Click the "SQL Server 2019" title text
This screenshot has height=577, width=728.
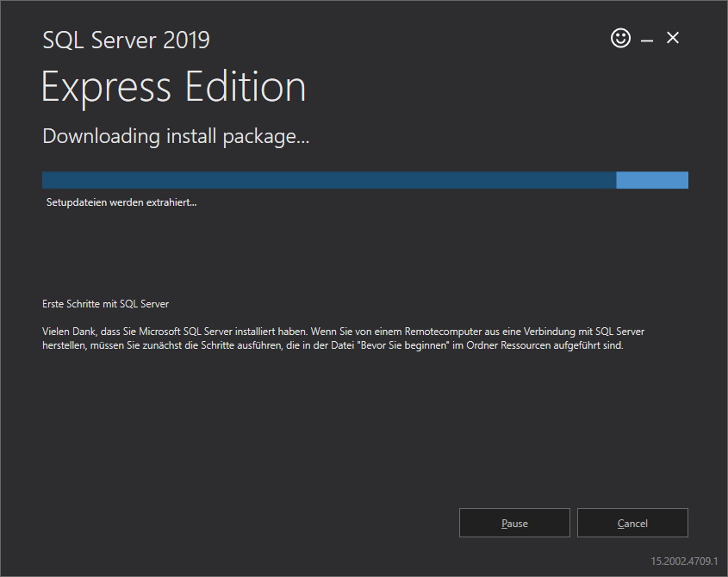127,40
